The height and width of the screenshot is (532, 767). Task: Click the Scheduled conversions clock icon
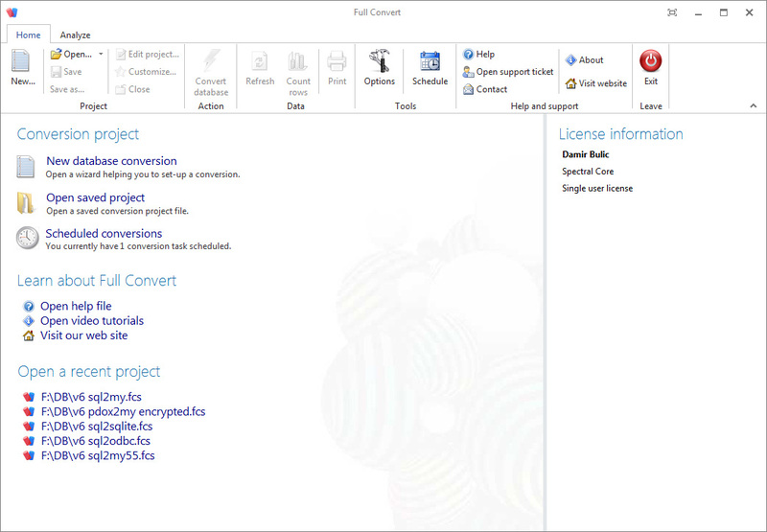click(x=27, y=238)
